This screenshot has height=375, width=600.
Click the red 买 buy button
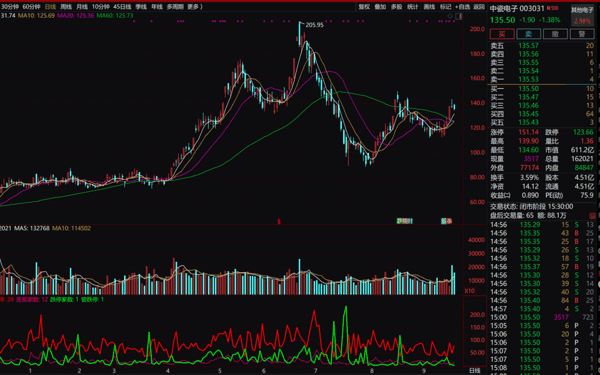click(x=502, y=34)
